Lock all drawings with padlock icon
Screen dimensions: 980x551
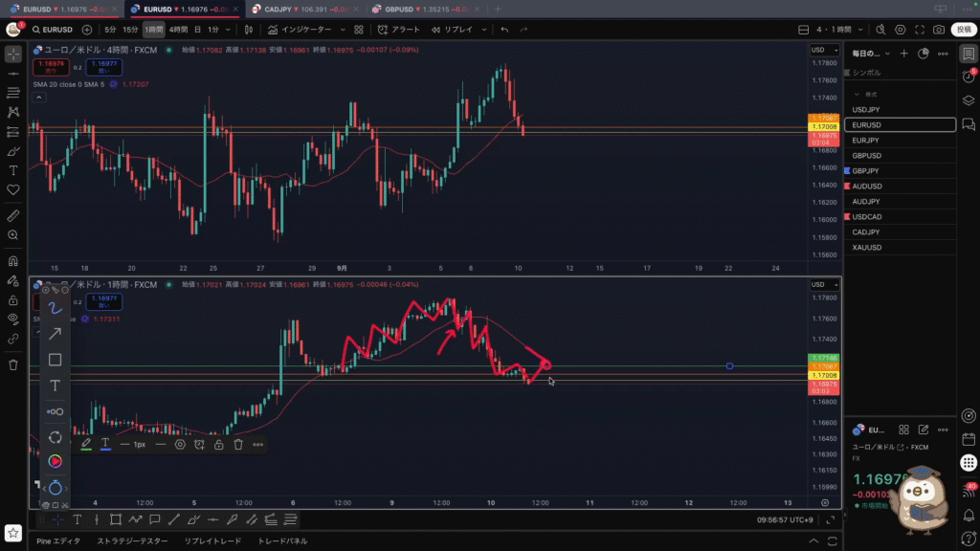(x=13, y=300)
